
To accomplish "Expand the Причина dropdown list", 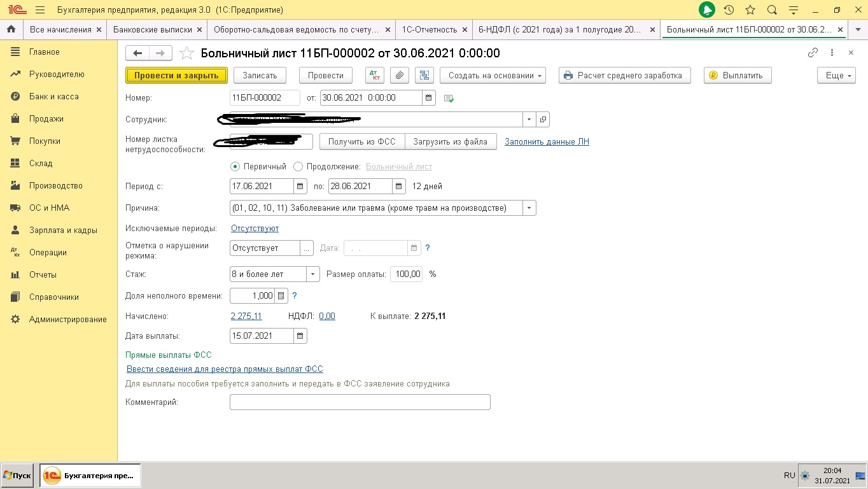I will 529,208.
